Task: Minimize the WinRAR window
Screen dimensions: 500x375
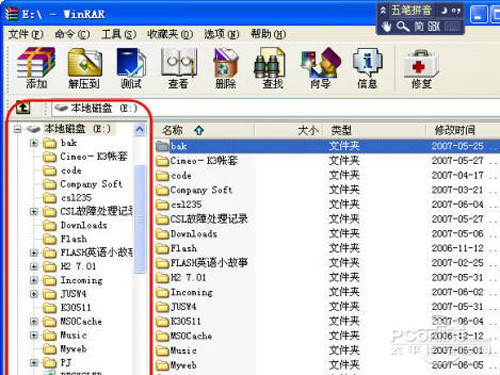Action: 478,15
